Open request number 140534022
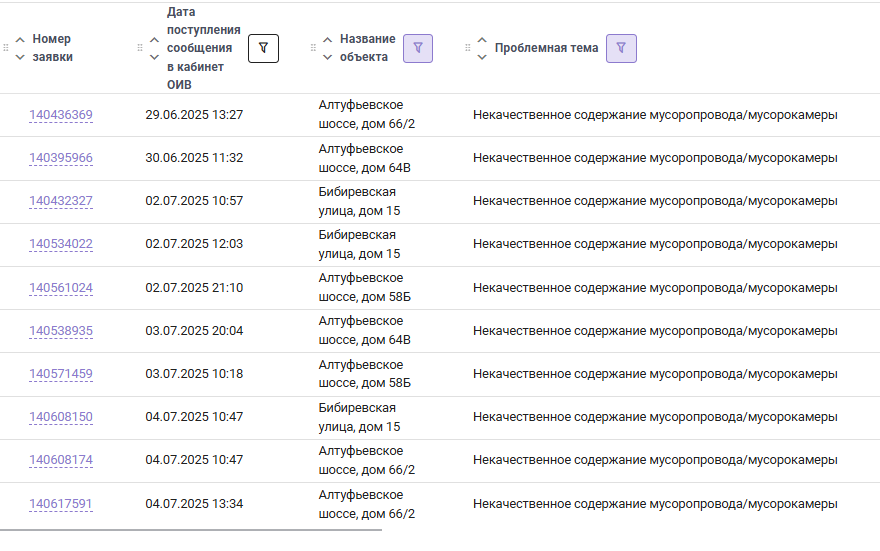The height and width of the screenshot is (551, 880). pos(61,244)
